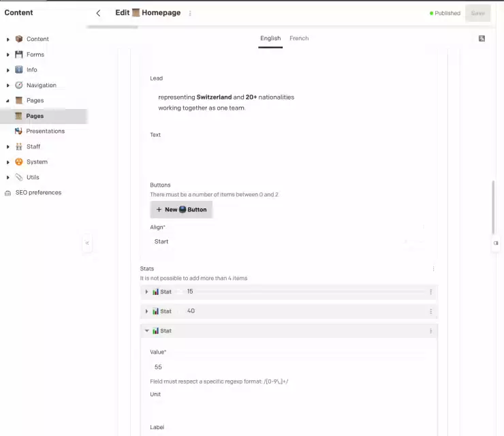Open options menu for Stat 15
The height and width of the screenshot is (436, 504).
click(x=430, y=292)
